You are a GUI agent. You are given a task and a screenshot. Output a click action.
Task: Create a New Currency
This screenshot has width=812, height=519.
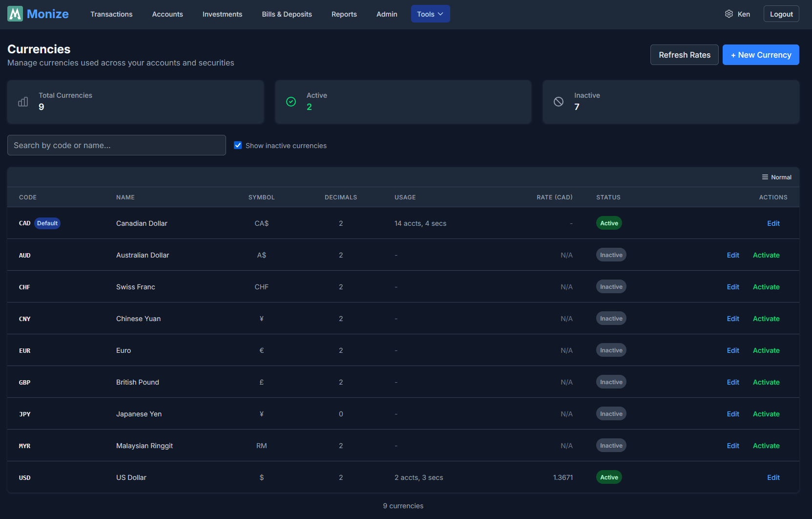(761, 55)
